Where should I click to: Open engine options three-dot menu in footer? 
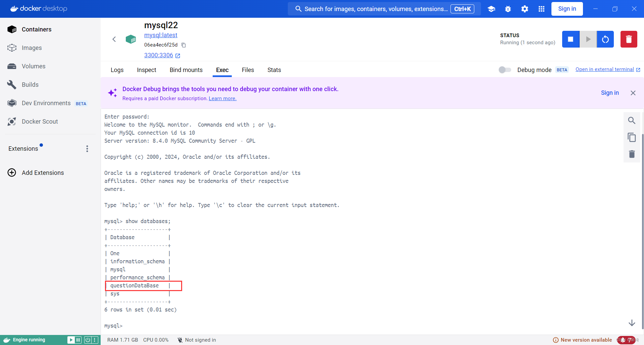95,340
